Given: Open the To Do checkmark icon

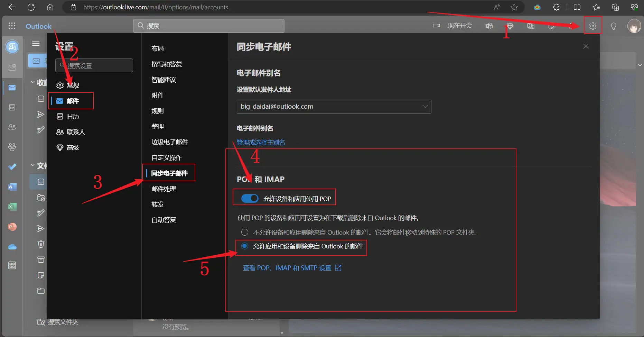Looking at the screenshot, I should (12, 167).
